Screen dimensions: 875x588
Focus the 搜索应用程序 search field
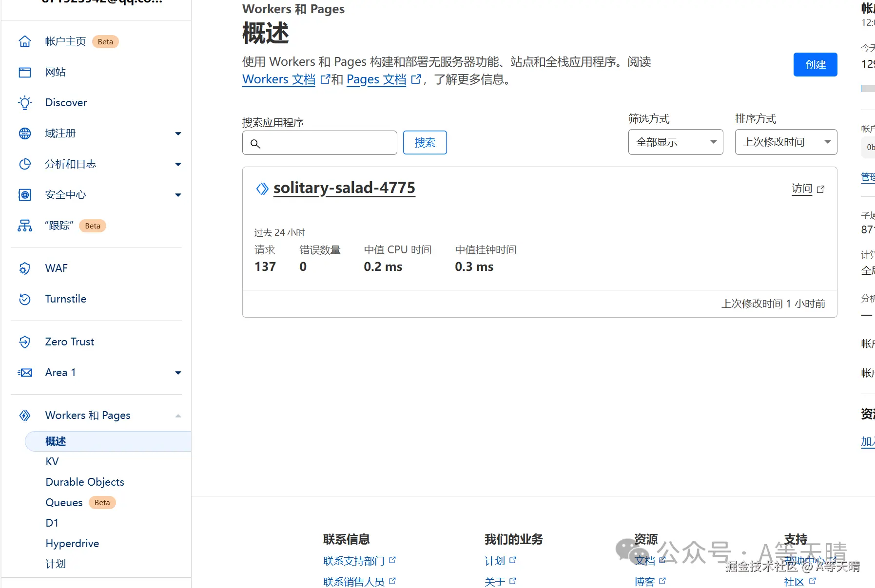320,143
